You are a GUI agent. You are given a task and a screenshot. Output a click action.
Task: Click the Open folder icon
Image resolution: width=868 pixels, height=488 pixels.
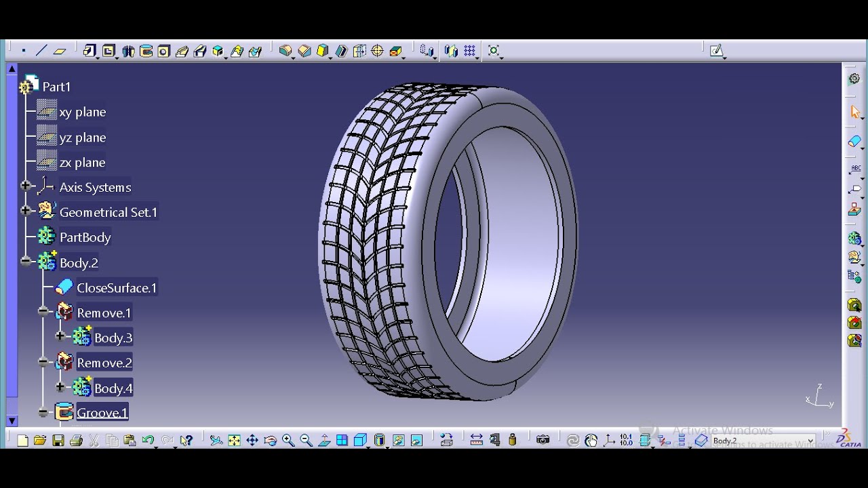click(x=40, y=441)
